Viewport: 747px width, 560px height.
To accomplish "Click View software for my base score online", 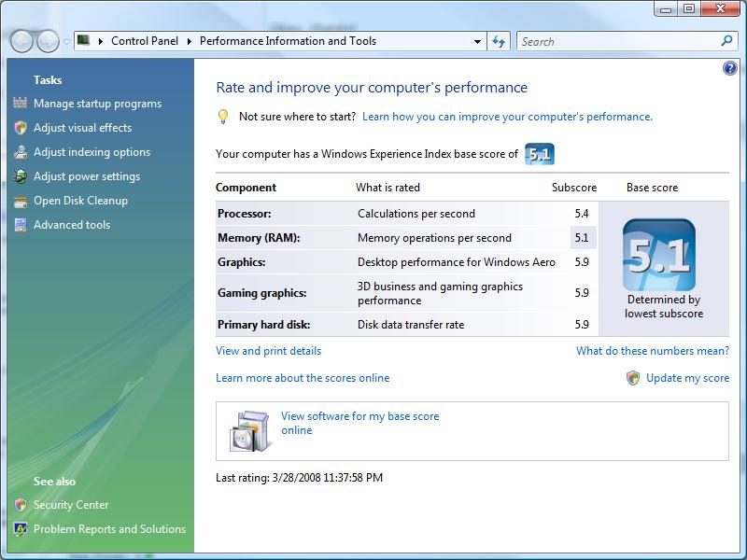I will [359, 423].
